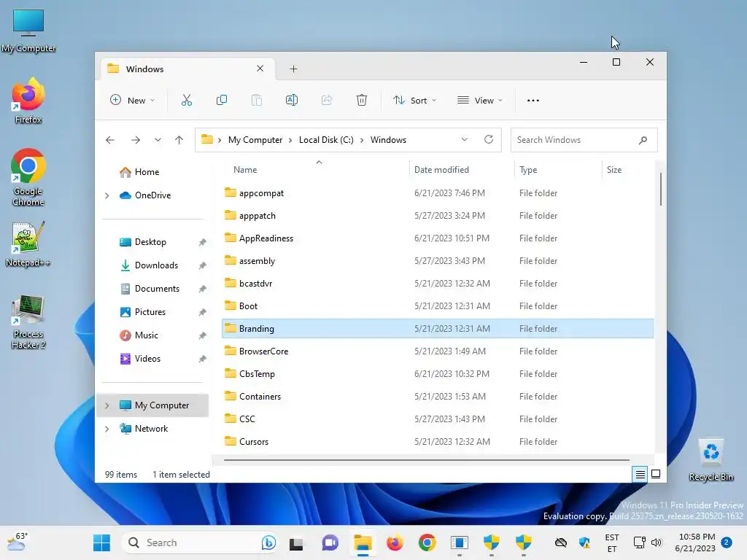Open the Windows Start button

click(101, 542)
